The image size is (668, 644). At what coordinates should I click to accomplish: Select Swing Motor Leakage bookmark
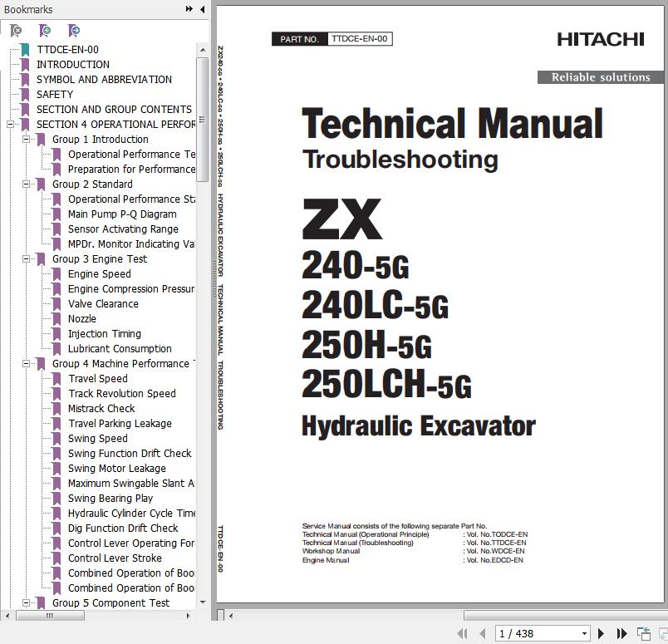pos(116,469)
